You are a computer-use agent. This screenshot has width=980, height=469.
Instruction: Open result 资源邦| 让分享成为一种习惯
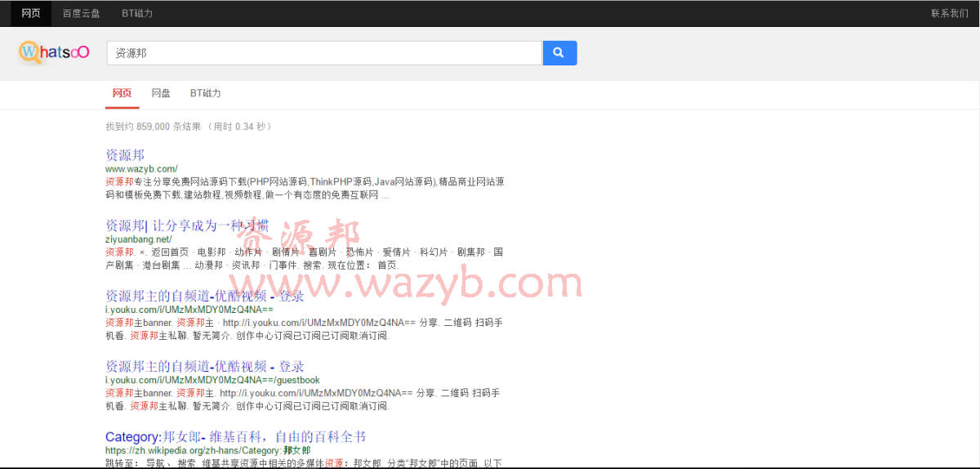[187, 226]
